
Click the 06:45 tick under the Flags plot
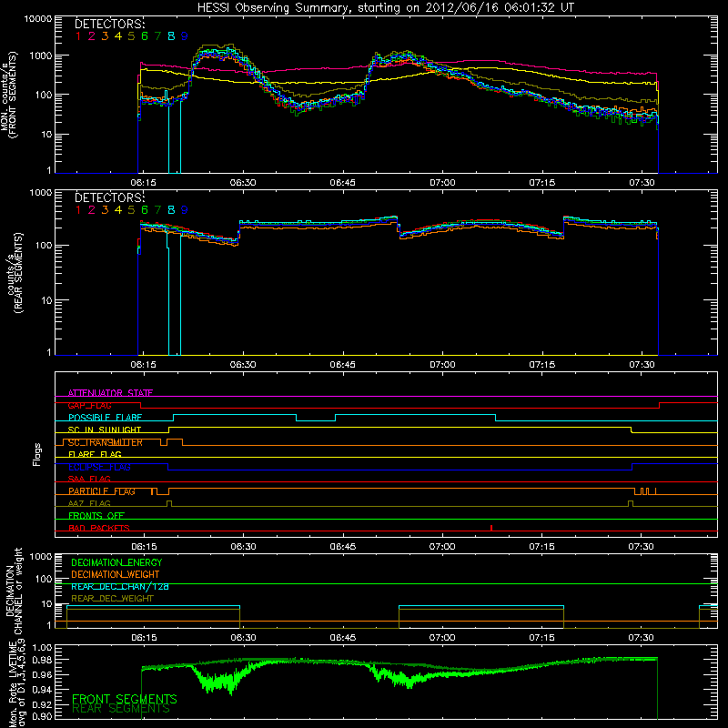pos(343,547)
